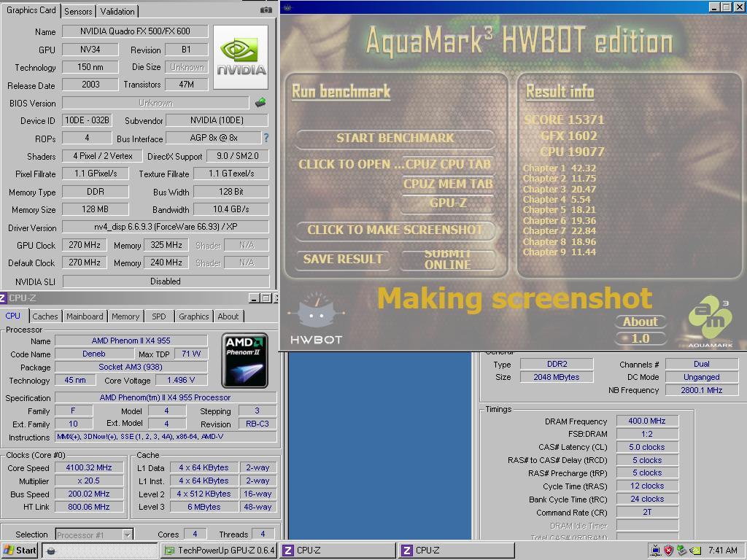This screenshot has width=747, height=560.
Task: Click the AquaMark3 logo in the corner
Action: (x=710, y=322)
